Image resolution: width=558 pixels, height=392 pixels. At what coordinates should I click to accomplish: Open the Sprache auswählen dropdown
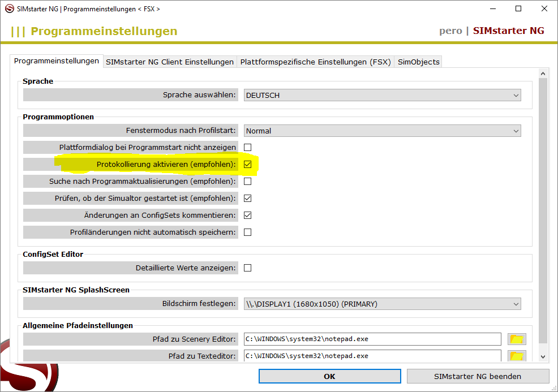coord(382,96)
